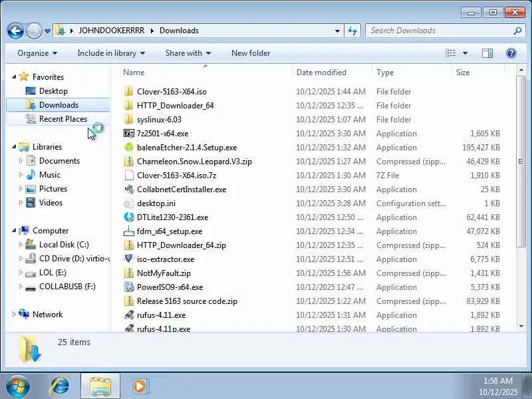Select Downloads in Favorites
The width and height of the screenshot is (532, 399).
[x=59, y=105]
